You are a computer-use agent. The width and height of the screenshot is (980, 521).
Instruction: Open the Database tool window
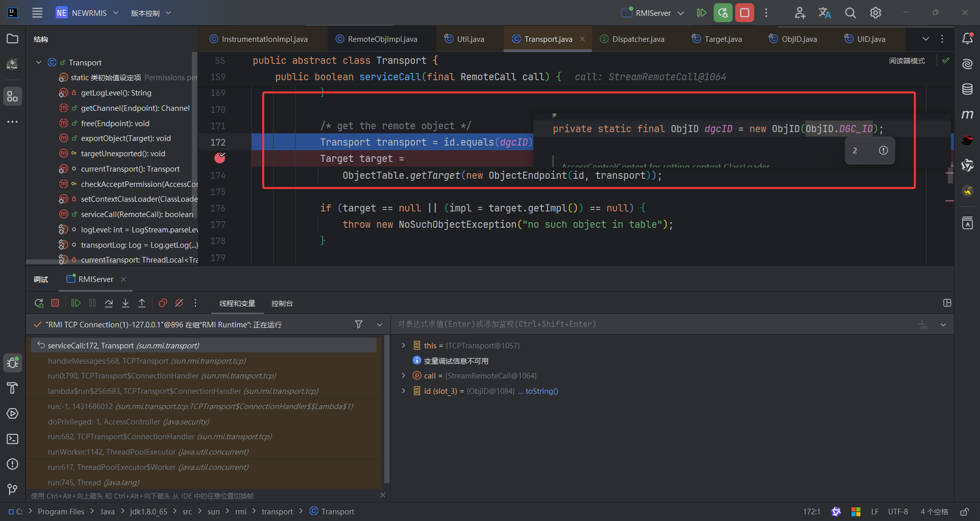click(x=967, y=89)
